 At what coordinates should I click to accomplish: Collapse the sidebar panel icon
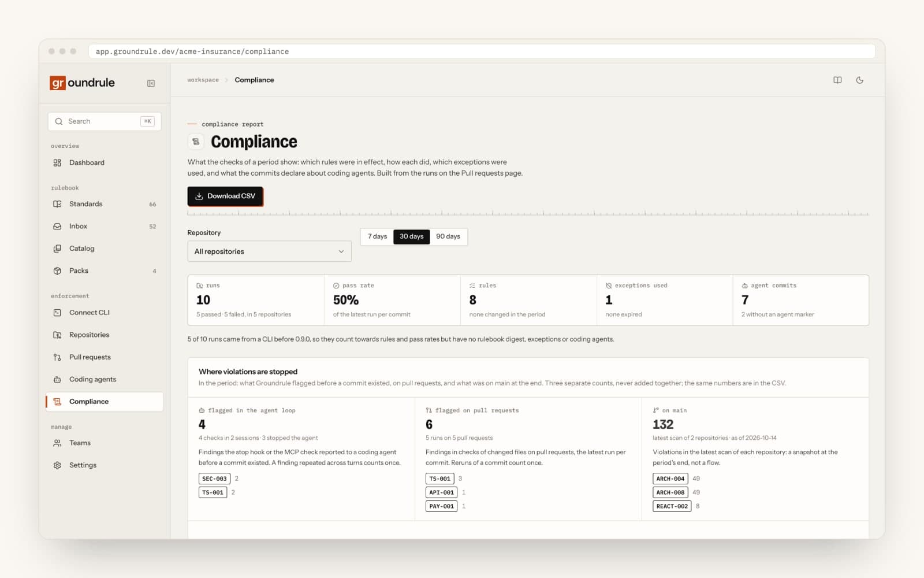coord(151,83)
